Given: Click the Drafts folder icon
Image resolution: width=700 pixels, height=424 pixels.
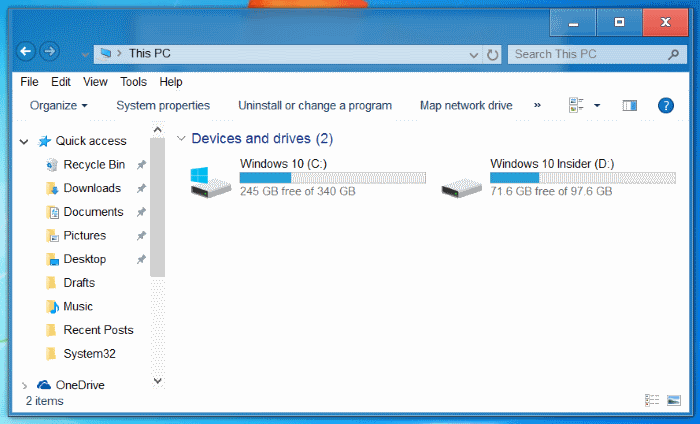Looking at the screenshot, I should (x=51, y=283).
